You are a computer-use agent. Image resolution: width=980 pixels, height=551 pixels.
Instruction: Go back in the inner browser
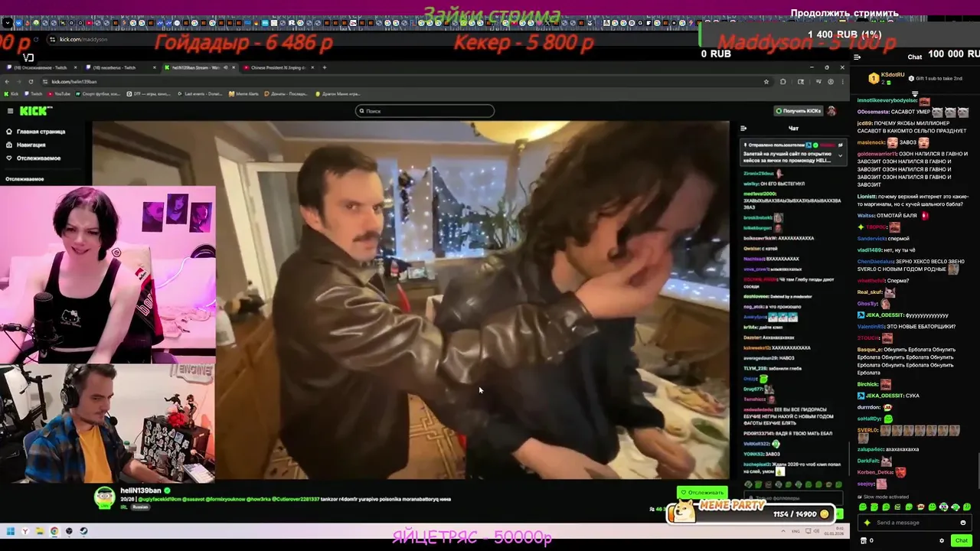point(8,82)
